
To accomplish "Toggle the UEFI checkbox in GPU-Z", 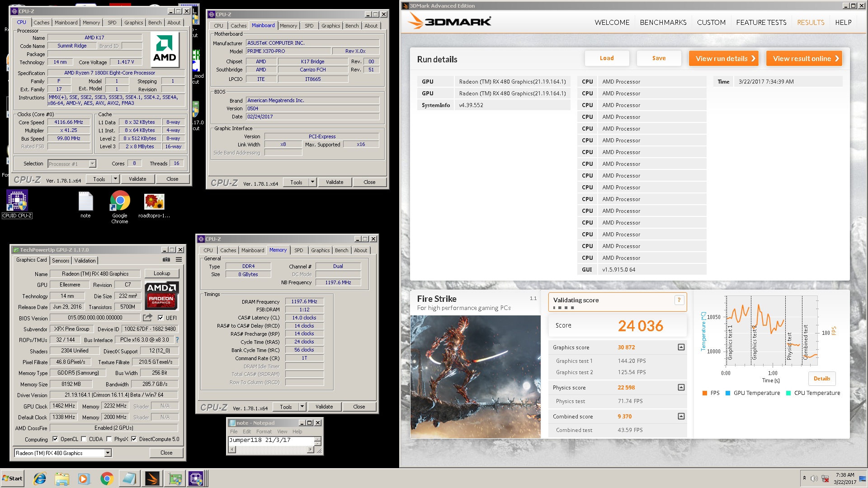I will click(x=160, y=318).
